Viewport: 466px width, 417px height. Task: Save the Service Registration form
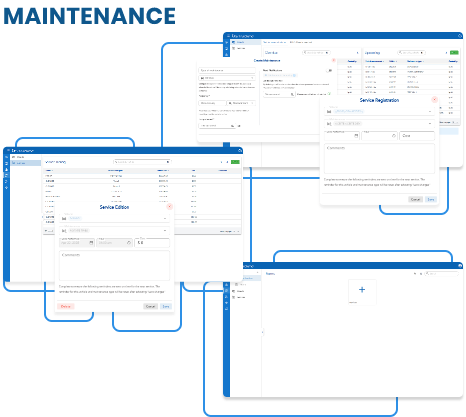[431, 199]
